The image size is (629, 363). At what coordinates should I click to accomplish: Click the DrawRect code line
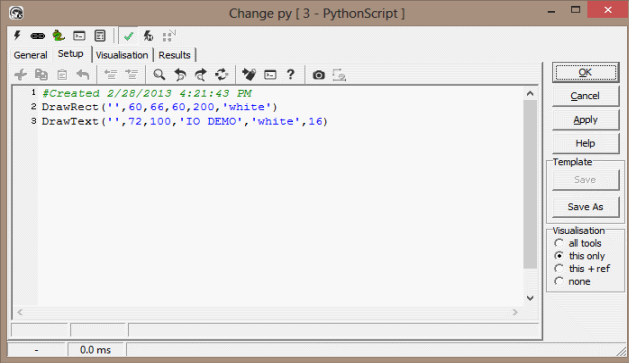(160, 107)
